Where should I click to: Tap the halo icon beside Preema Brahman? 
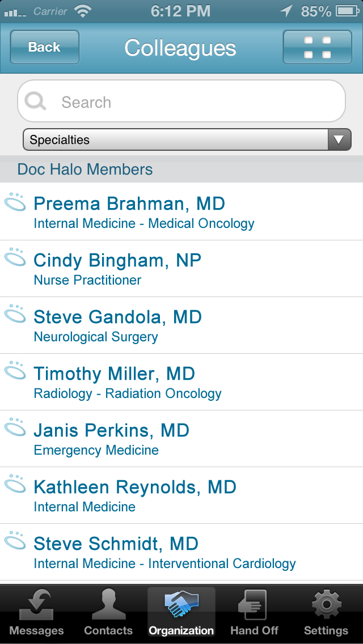tap(15, 202)
